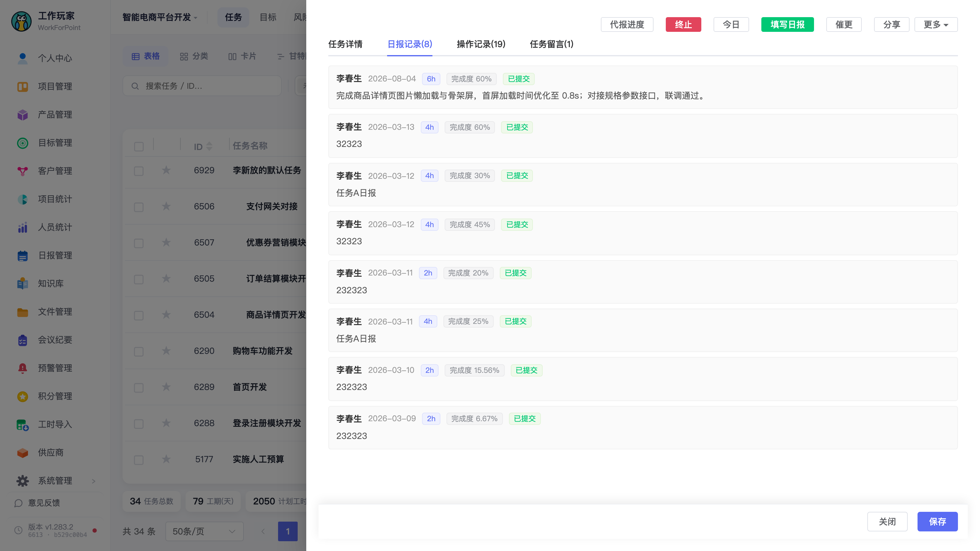Check the checkbox for task 5177
980x551 pixels.
pos(139,460)
